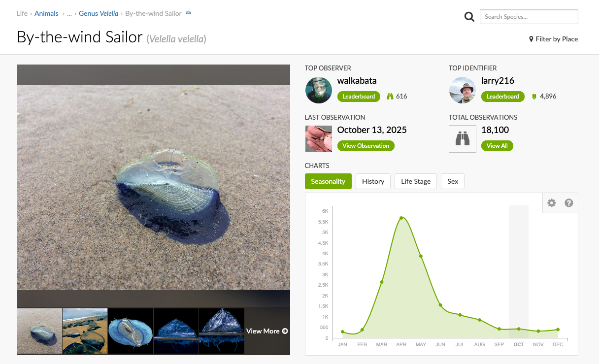
Task: Open the chart help question mark icon
Action: click(x=568, y=203)
